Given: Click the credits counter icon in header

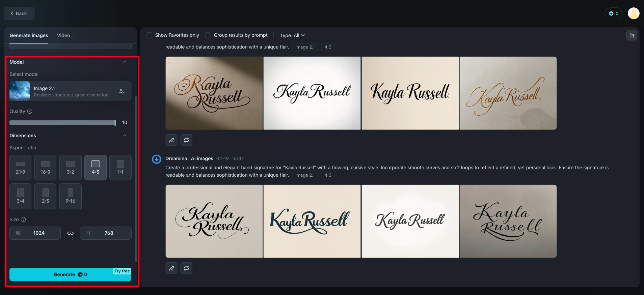Looking at the screenshot, I should coord(613,13).
